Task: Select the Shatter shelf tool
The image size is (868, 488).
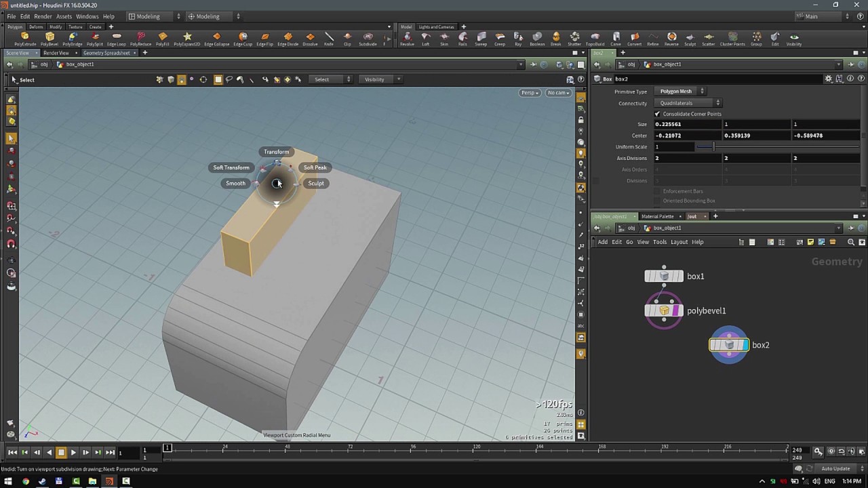Action: click(574, 39)
